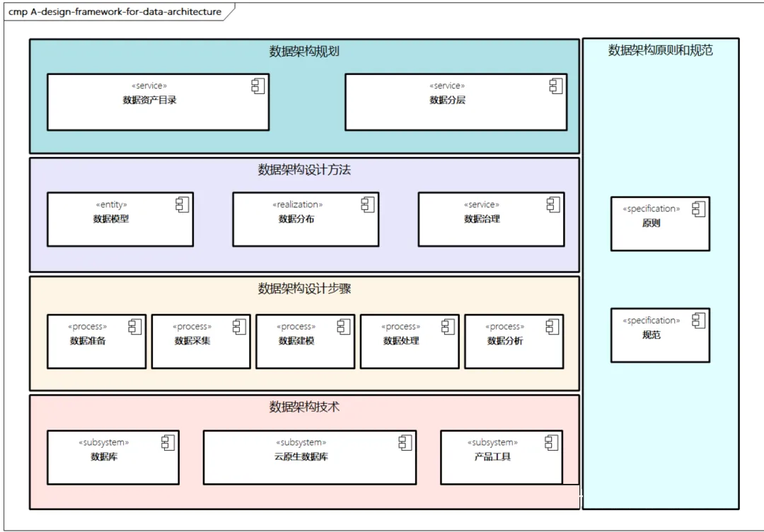Select the 数据准备 process name

88,341
